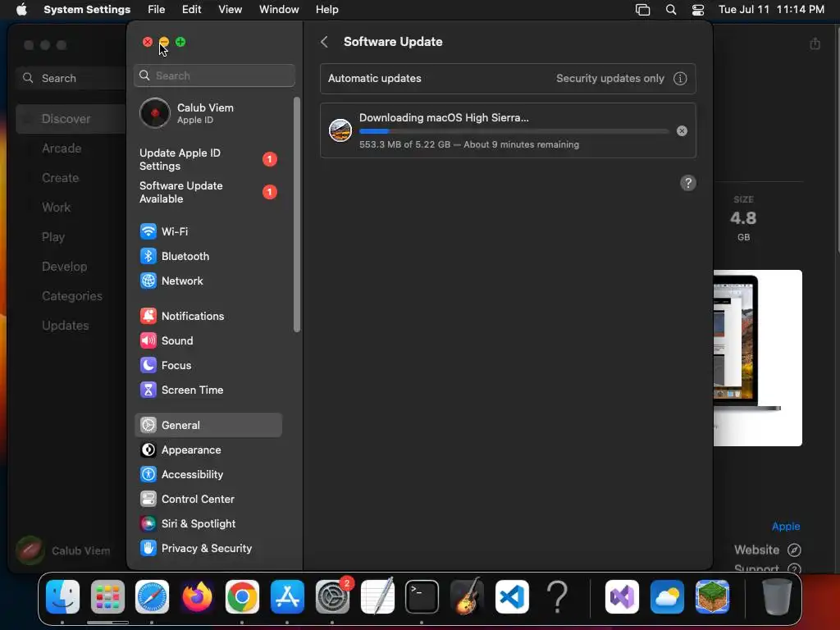Viewport: 840px width, 630px height.
Task: Open Safari from the Dock
Action: coord(152,597)
